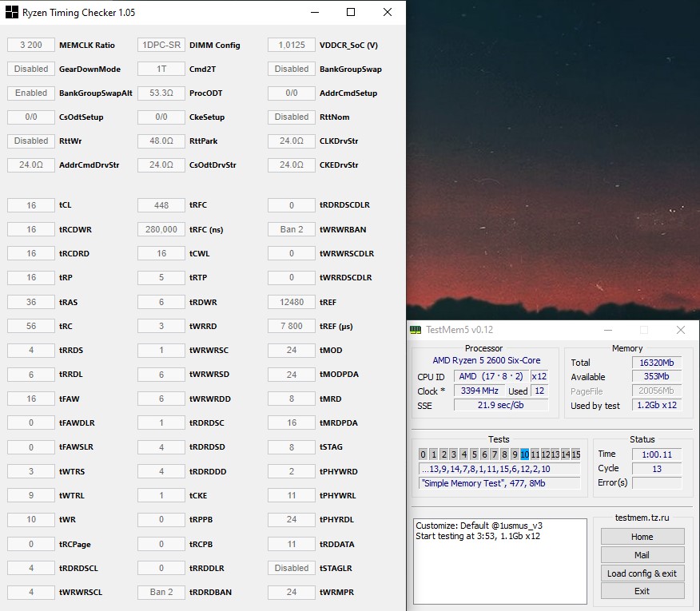
Task: Click the tWRMPR value 24
Action: pos(292,593)
